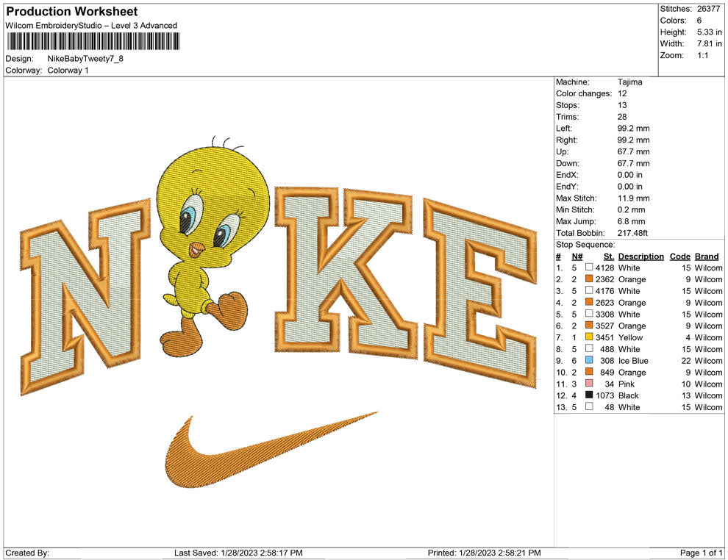This screenshot has width=728, height=560.
Task: Click the 'Created By:' footer label
Action: pyautogui.click(x=27, y=553)
